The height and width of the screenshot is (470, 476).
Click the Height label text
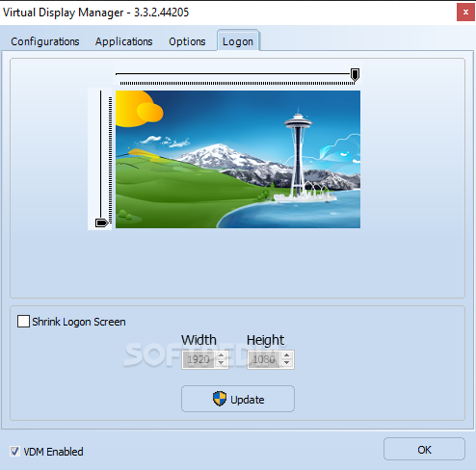(265, 340)
